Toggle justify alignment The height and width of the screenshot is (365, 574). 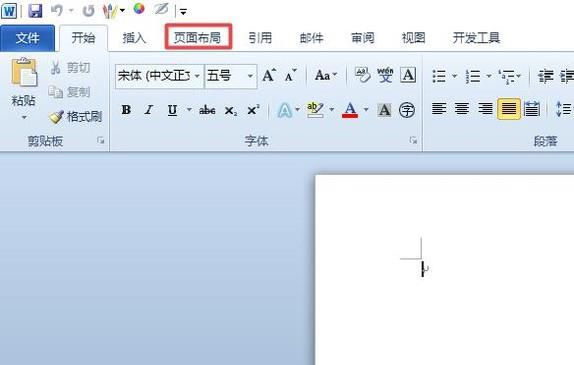[509, 109]
